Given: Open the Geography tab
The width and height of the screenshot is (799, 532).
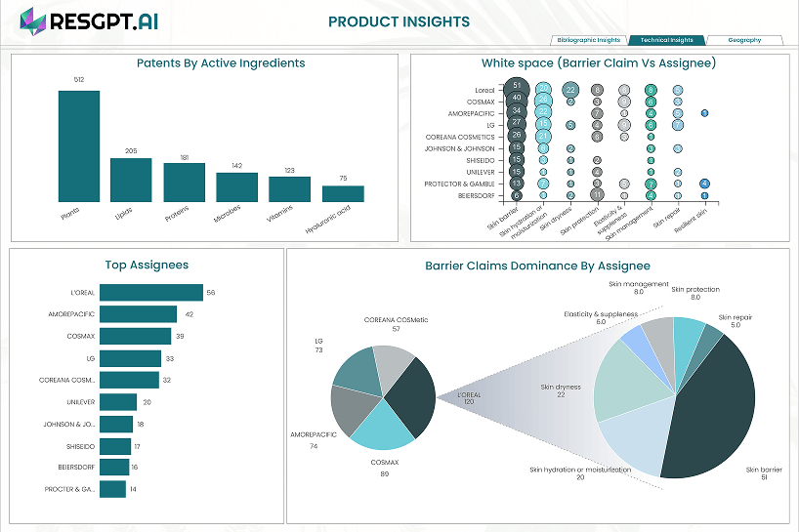Looking at the screenshot, I should point(744,40).
